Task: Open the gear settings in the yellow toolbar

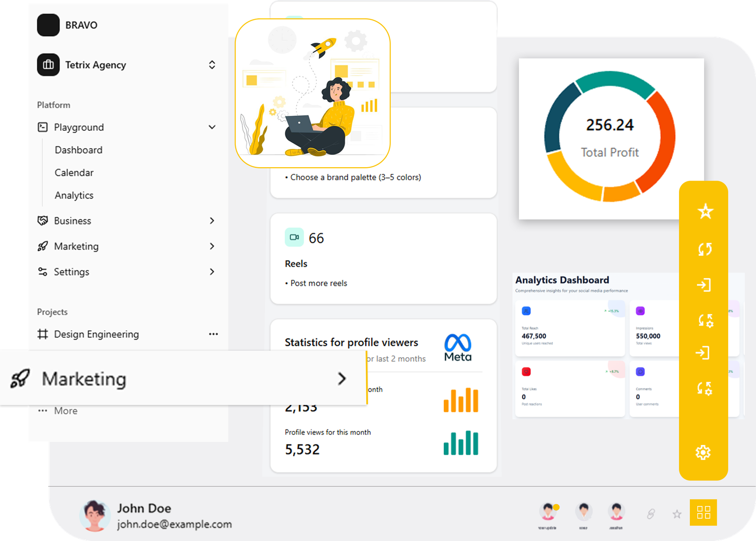Action: pyautogui.click(x=703, y=452)
